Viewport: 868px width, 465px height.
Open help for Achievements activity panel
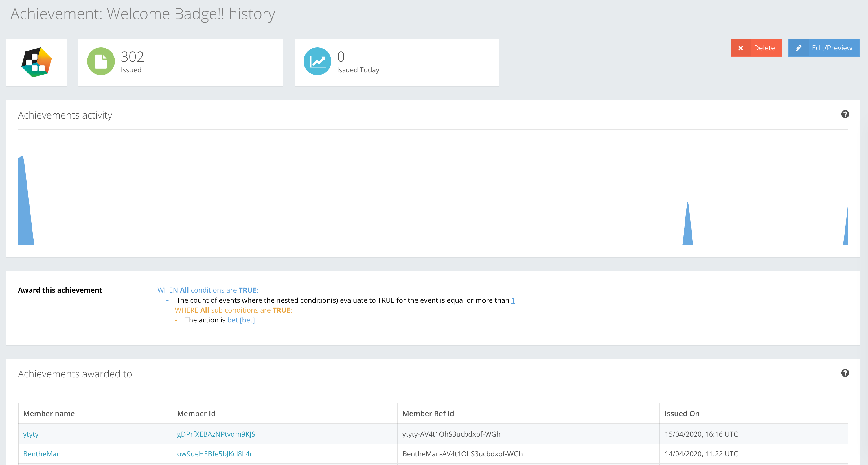[x=845, y=114]
